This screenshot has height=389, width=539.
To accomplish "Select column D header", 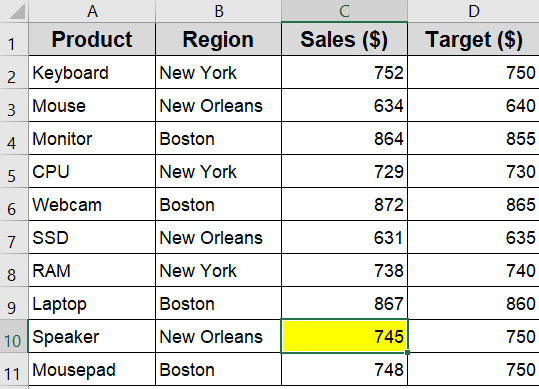I will coord(473,11).
